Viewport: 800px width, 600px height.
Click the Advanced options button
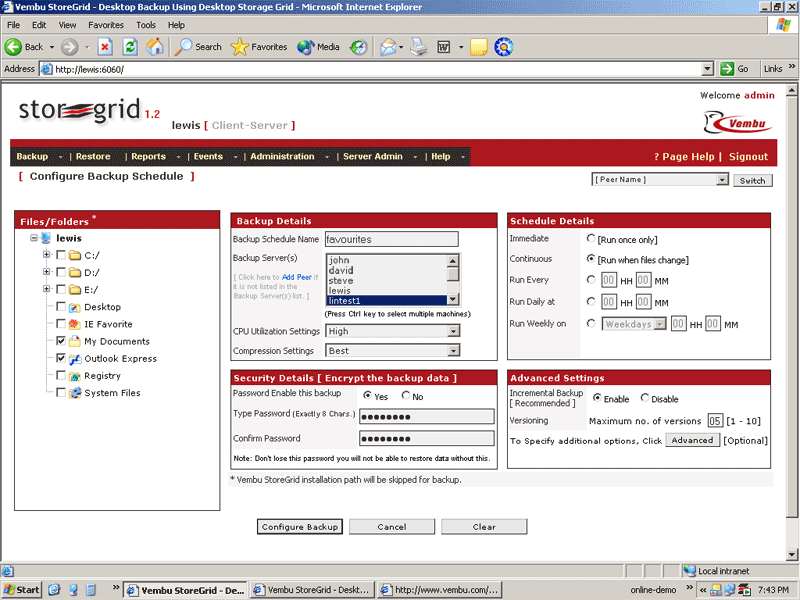tap(692, 440)
